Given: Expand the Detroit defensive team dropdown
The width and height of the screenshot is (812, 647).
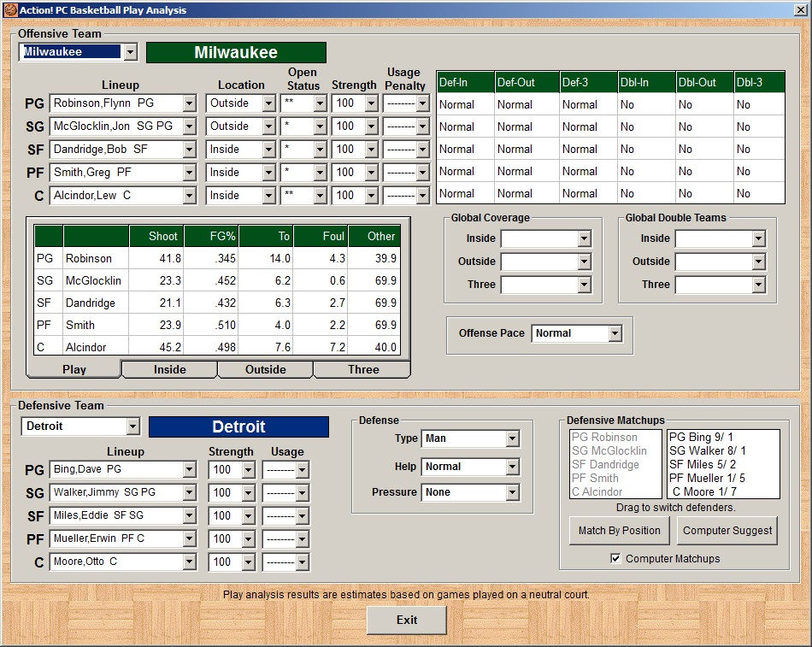Looking at the screenshot, I should (x=132, y=426).
